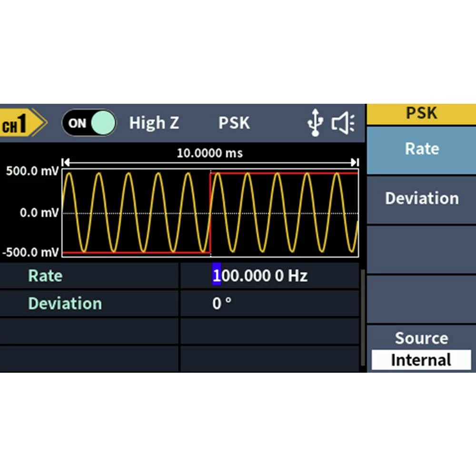Screen dimensions: 476x476
Task: Click the 10.0000 ms time span label
Action: [209, 153]
